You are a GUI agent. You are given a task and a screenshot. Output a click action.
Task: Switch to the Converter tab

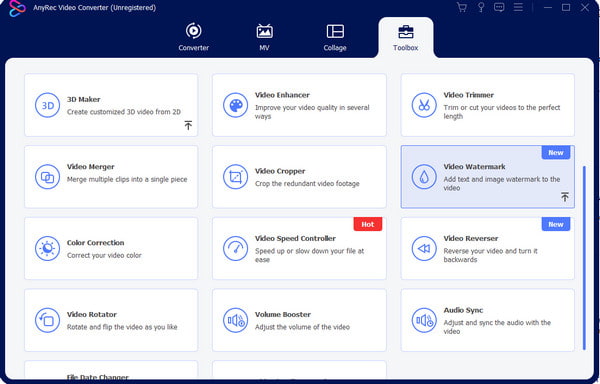click(x=194, y=37)
